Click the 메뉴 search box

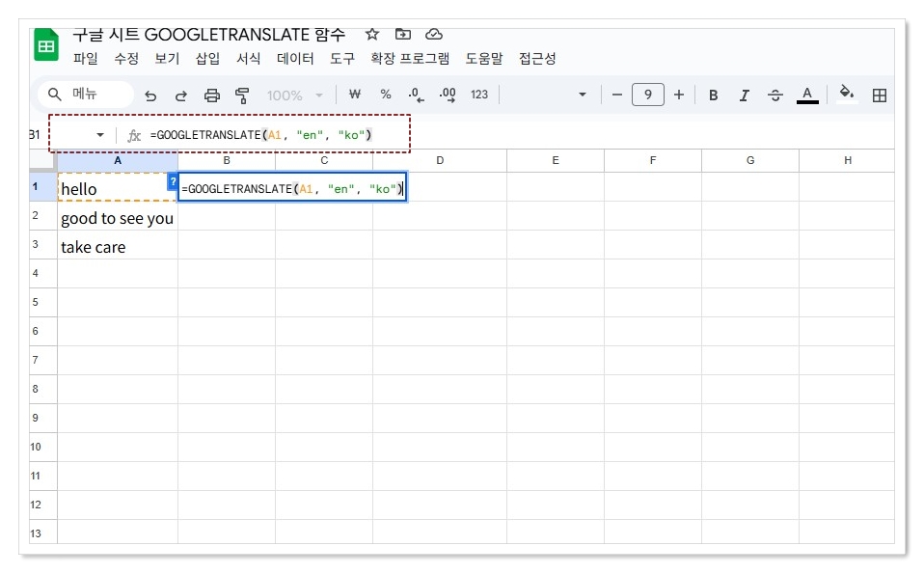click(87, 95)
